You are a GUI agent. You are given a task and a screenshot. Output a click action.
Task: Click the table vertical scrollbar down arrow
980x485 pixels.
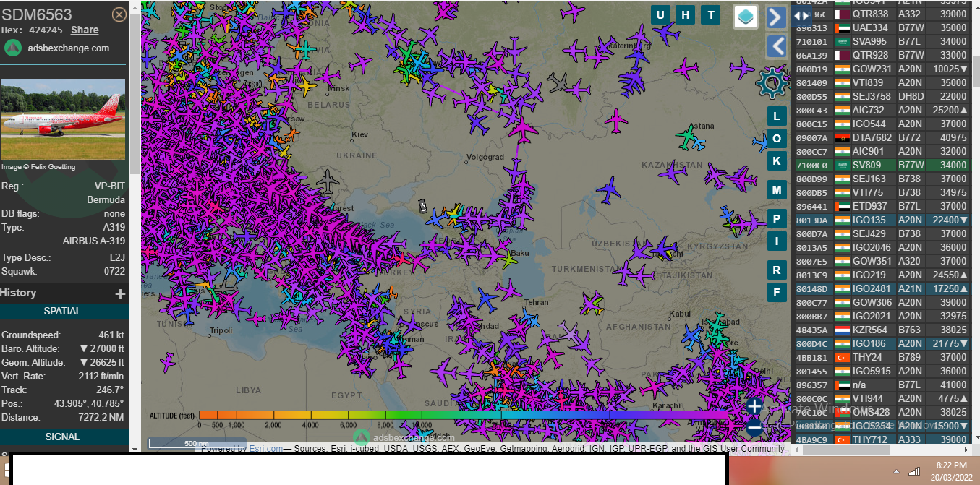pos(976,439)
